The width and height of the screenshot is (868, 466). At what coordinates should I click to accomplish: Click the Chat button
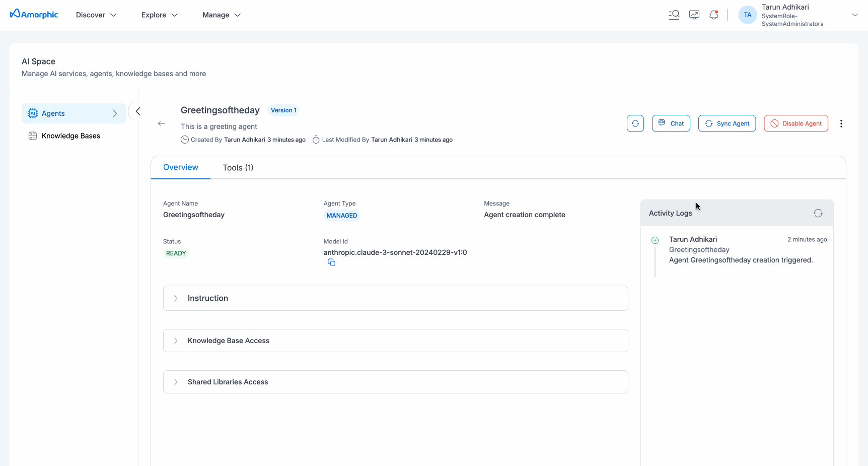pos(671,123)
